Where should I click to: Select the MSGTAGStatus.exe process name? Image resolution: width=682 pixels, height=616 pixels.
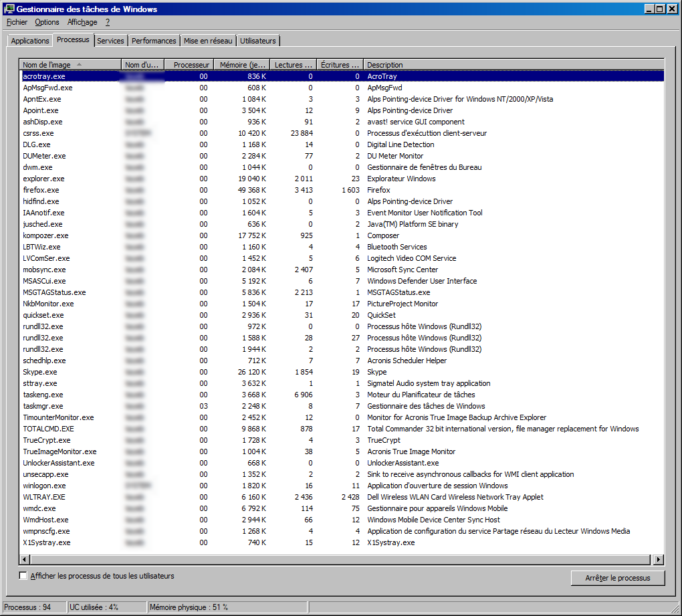click(54, 292)
